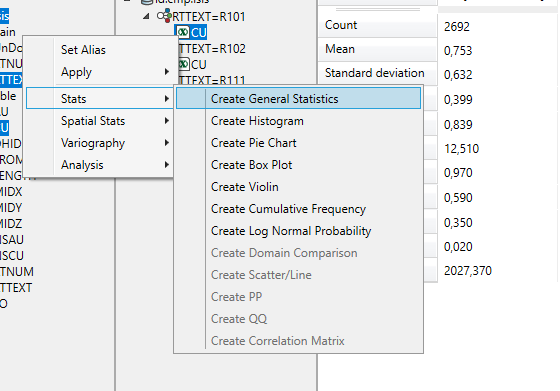Select RTTEXT=R101 tree item
The height and width of the screenshot is (391, 560).
(x=209, y=17)
